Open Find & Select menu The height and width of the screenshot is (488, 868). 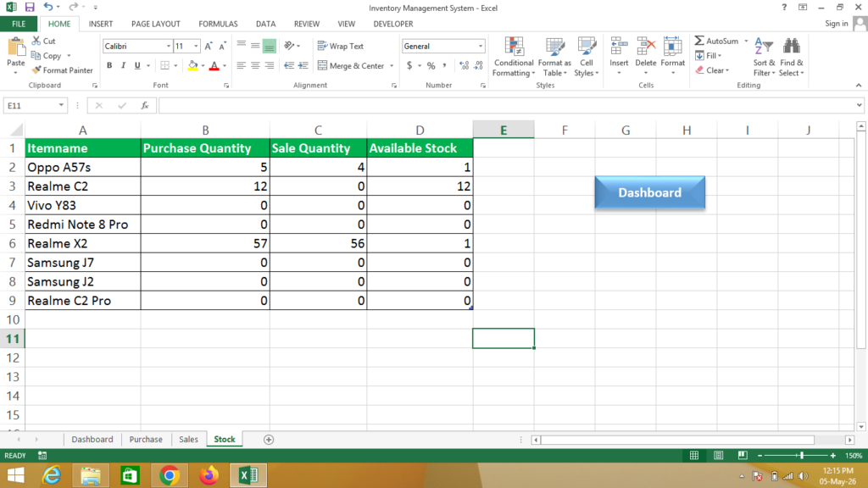point(791,57)
